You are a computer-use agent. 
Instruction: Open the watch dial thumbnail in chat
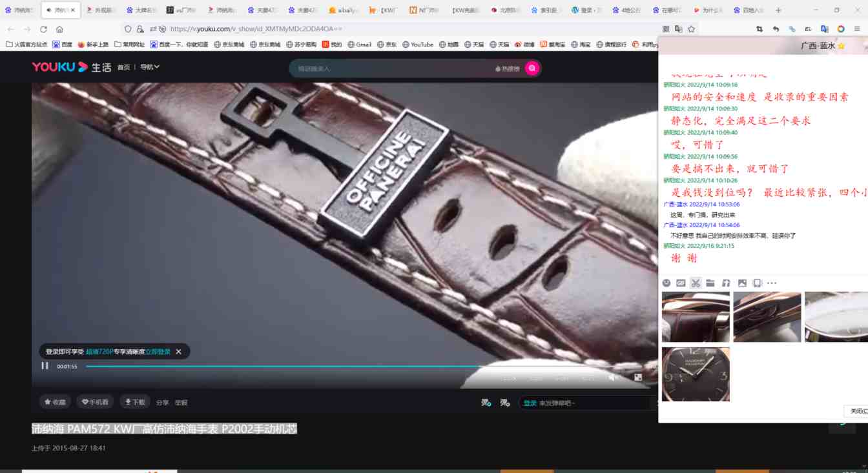click(696, 374)
